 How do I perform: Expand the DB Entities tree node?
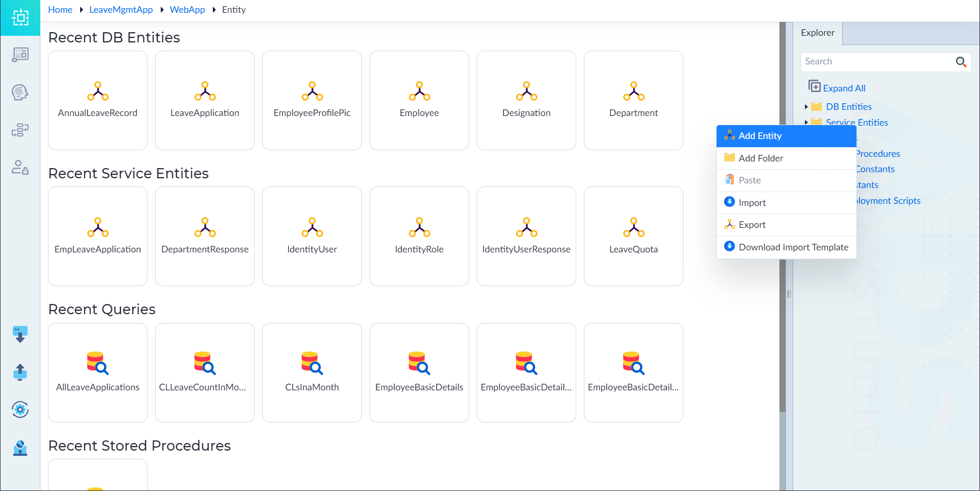coord(806,107)
